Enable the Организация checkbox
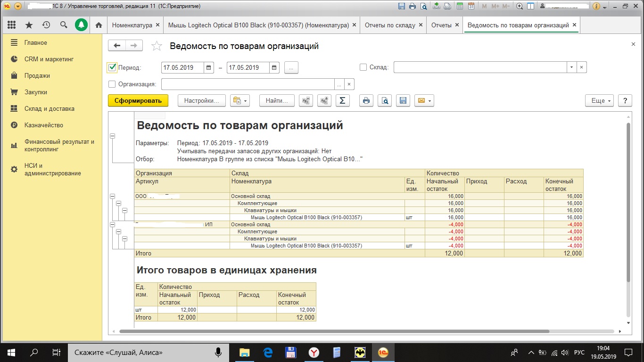Viewport: 644px width, 362px height. tap(112, 84)
